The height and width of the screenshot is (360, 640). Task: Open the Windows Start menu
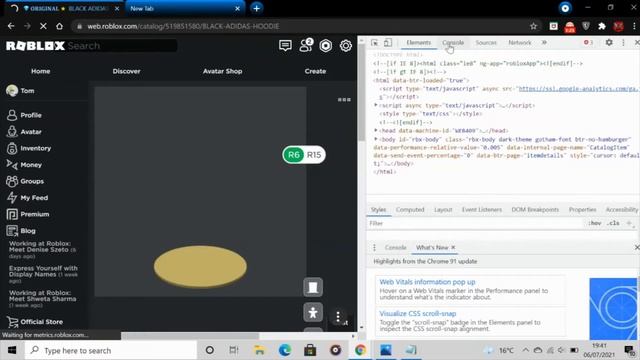coord(12,350)
